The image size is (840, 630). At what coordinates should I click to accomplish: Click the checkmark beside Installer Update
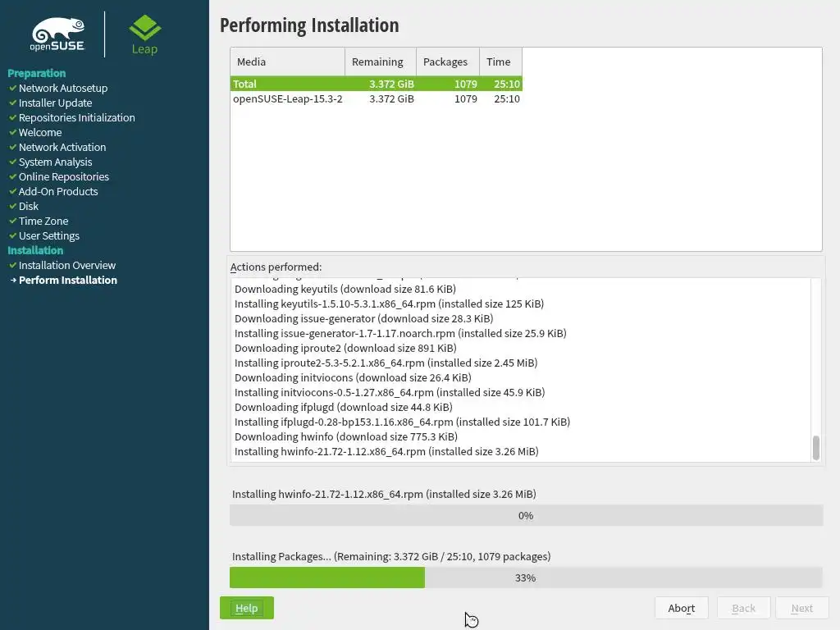13,103
